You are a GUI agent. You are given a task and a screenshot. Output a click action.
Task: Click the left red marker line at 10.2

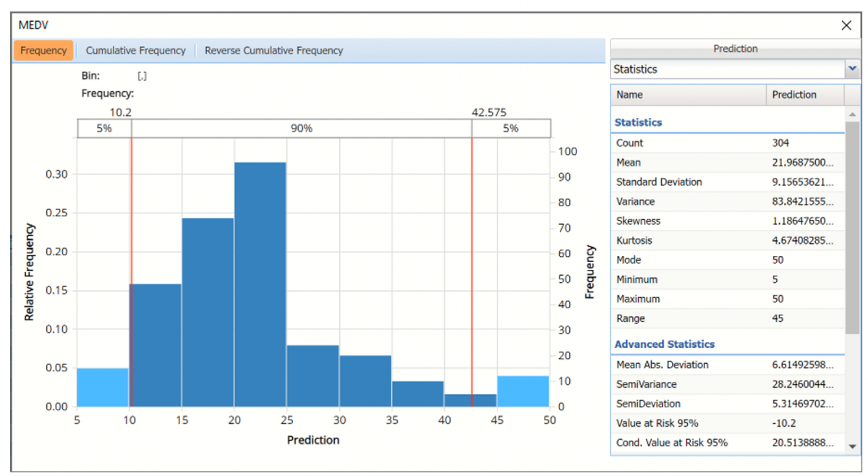pyautogui.click(x=131, y=268)
